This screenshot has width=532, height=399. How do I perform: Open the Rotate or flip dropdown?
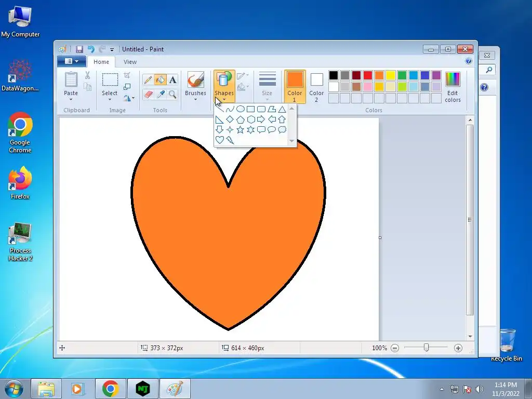[x=129, y=98]
